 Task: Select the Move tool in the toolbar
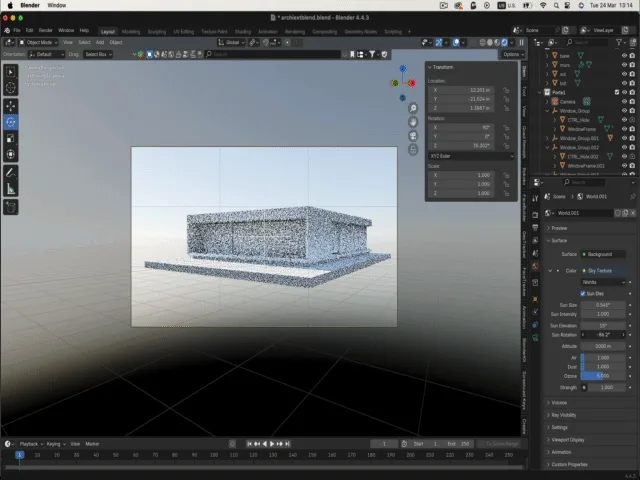(x=11, y=105)
